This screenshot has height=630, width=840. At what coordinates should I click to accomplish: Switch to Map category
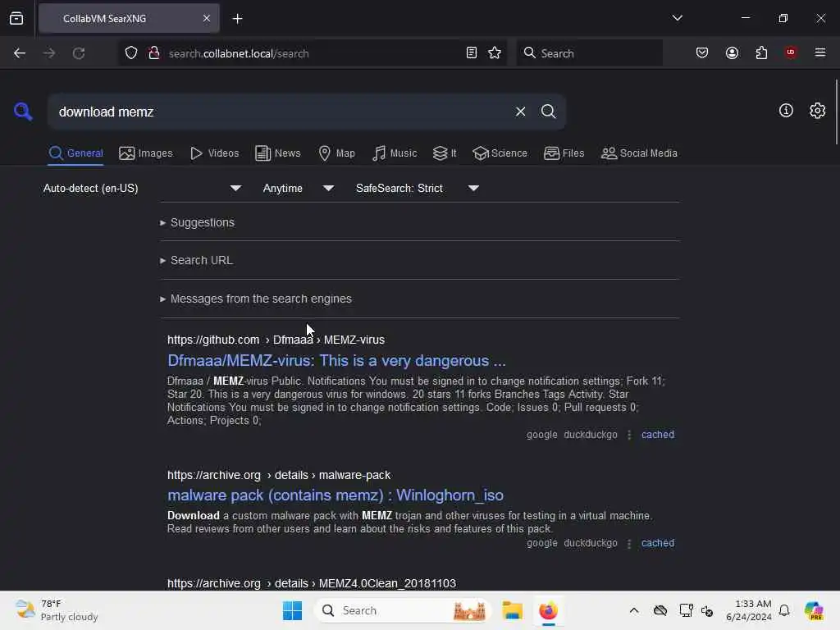(336, 153)
